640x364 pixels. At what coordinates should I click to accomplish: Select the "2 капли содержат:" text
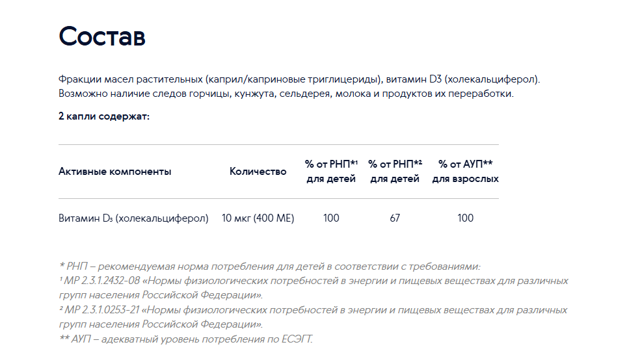pyautogui.click(x=104, y=116)
